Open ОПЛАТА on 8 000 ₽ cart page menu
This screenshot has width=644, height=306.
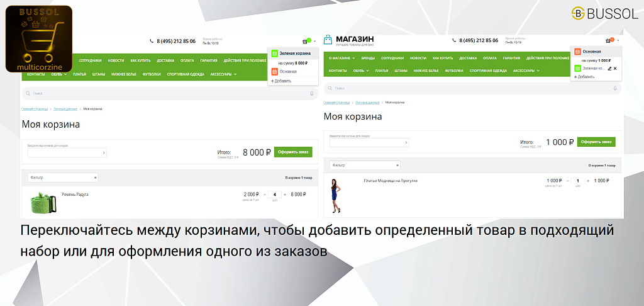[x=187, y=60]
